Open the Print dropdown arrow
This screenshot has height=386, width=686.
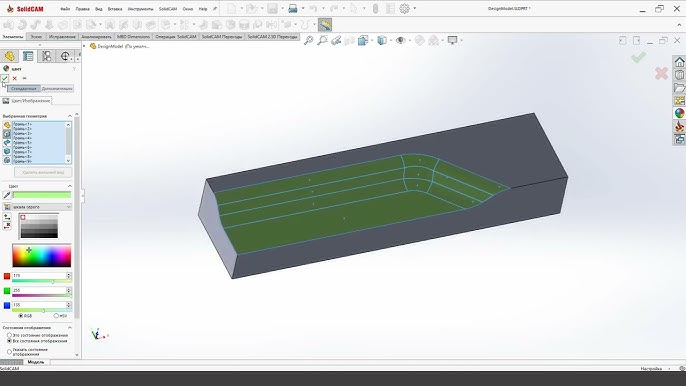tap(302, 8)
